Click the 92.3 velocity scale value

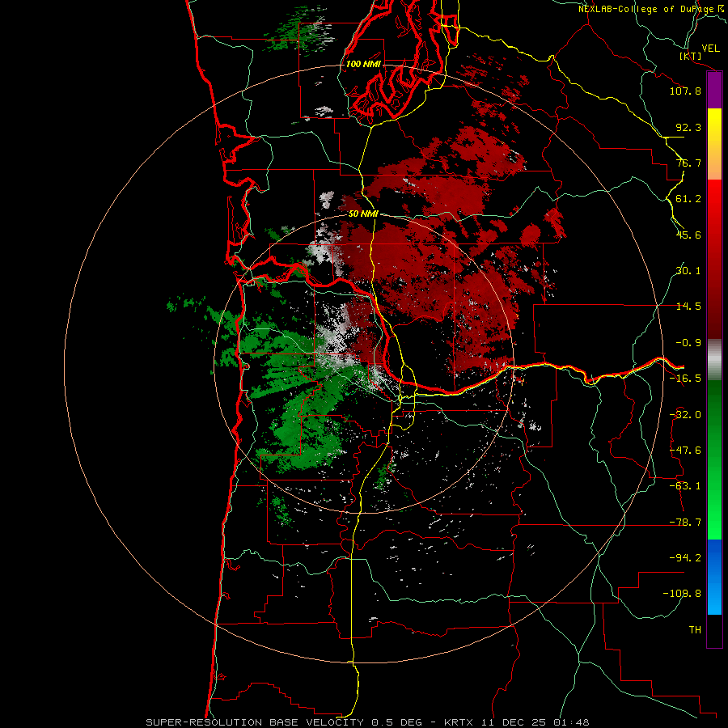[x=688, y=127]
